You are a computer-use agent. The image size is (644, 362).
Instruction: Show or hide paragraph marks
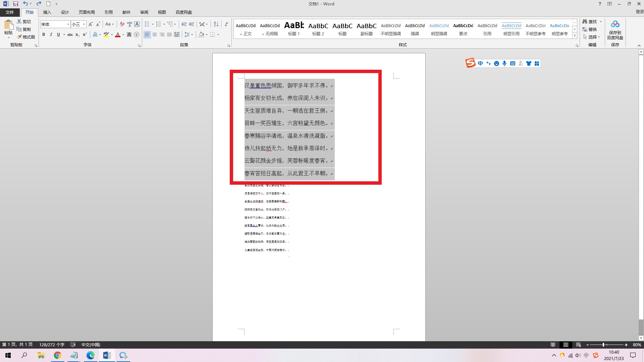coord(226,24)
